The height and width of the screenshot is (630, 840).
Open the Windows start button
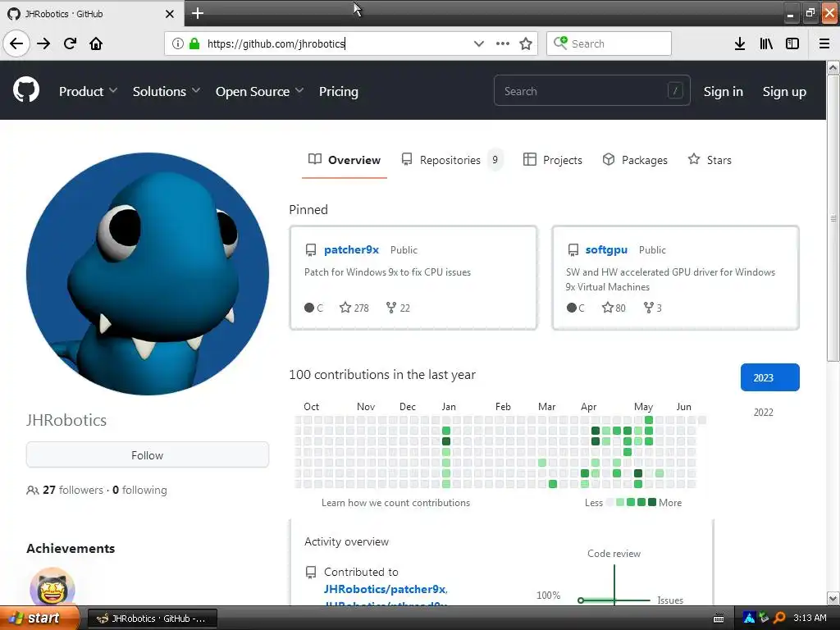(39, 619)
